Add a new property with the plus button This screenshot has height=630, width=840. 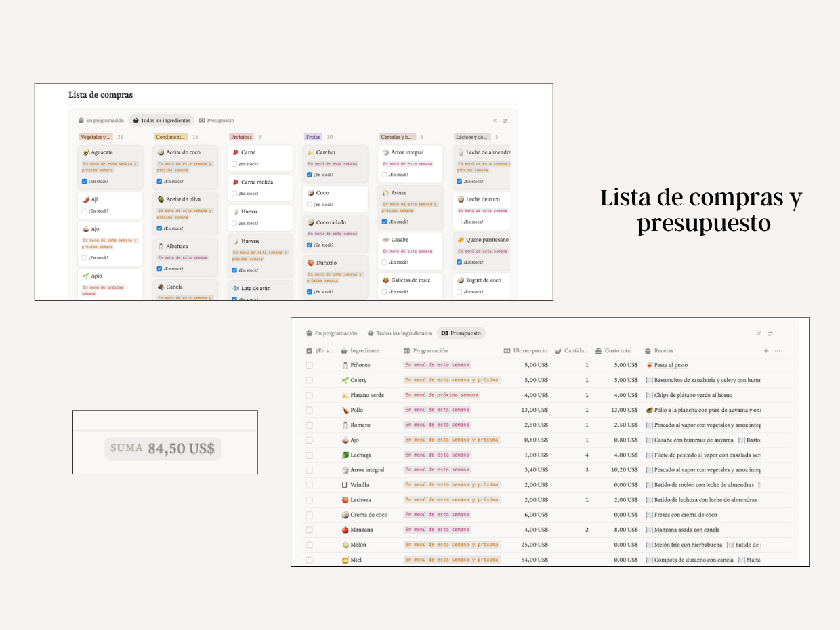pos(766,350)
